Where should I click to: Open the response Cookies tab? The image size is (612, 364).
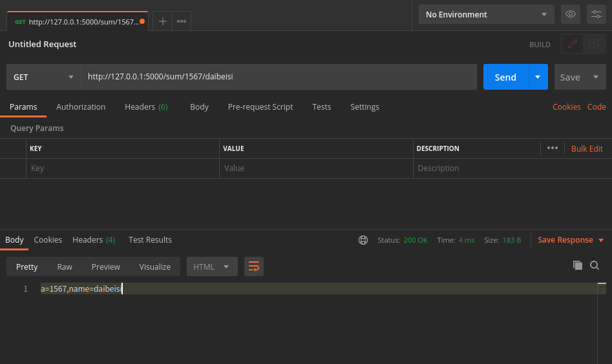(x=48, y=239)
